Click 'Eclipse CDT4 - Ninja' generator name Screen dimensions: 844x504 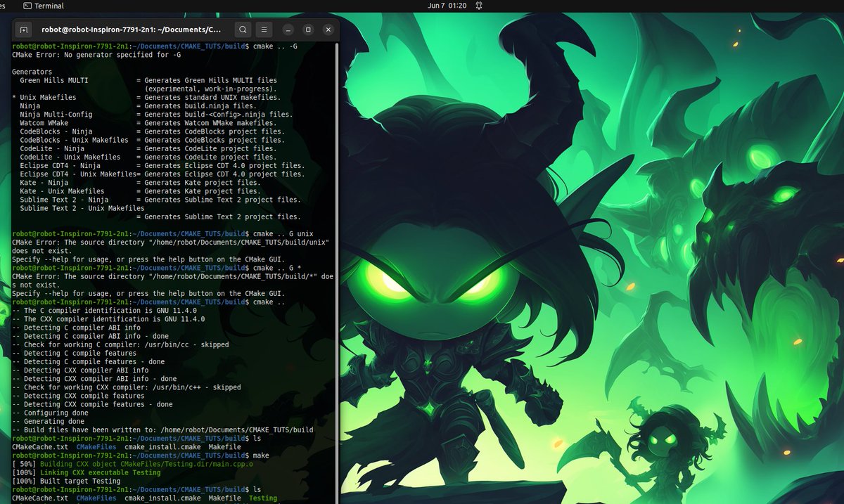click(x=60, y=164)
